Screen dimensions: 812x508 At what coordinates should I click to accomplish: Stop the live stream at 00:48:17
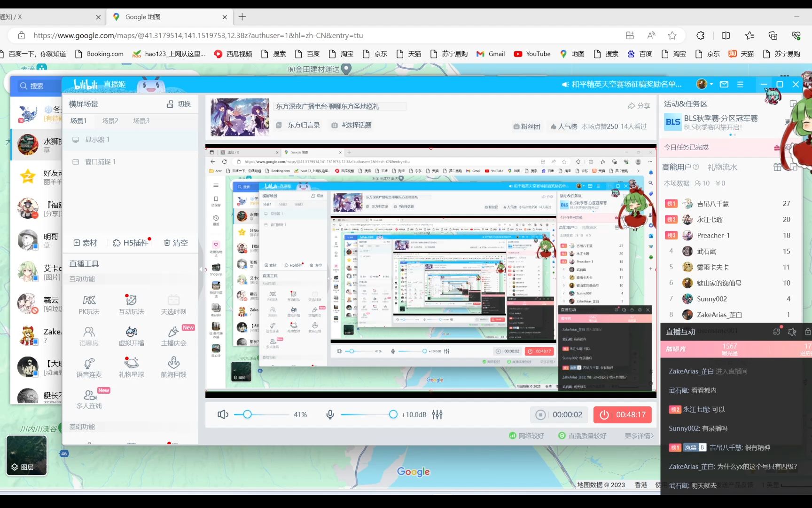[x=623, y=414]
